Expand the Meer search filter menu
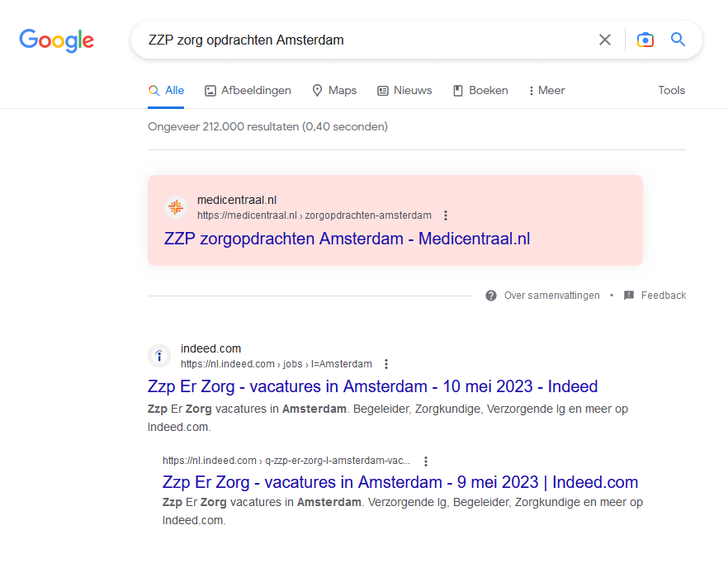 coord(546,91)
